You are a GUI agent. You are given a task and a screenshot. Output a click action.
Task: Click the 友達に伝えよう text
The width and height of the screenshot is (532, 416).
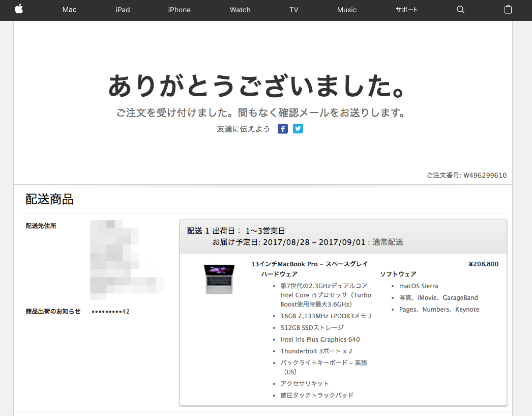(x=243, y=129)
